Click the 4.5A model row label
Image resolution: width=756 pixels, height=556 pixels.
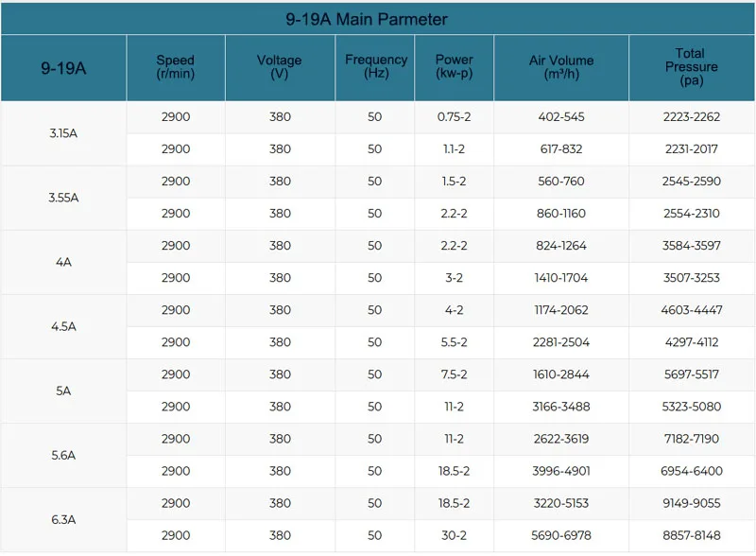coord(63,327)
